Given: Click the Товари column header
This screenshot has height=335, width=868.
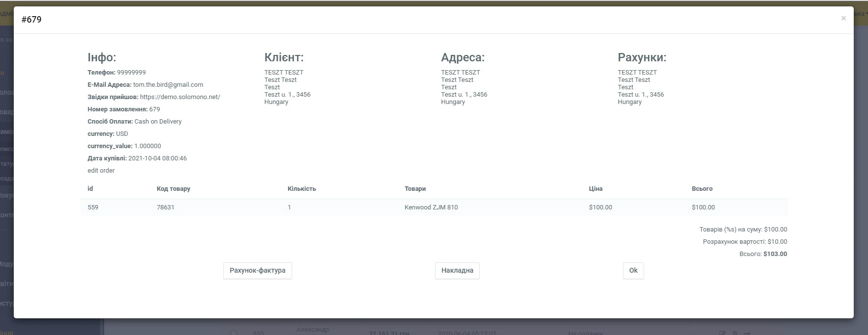Looking at the screenshot, I should coord(415,189).
